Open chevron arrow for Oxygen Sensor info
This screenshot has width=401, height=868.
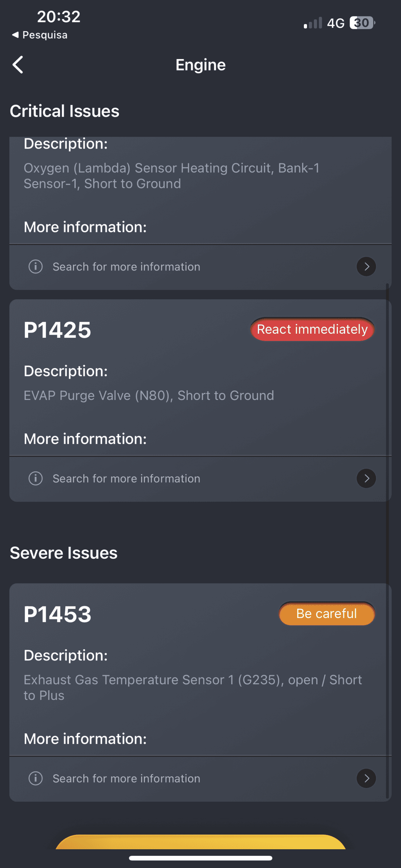point(366,267)
